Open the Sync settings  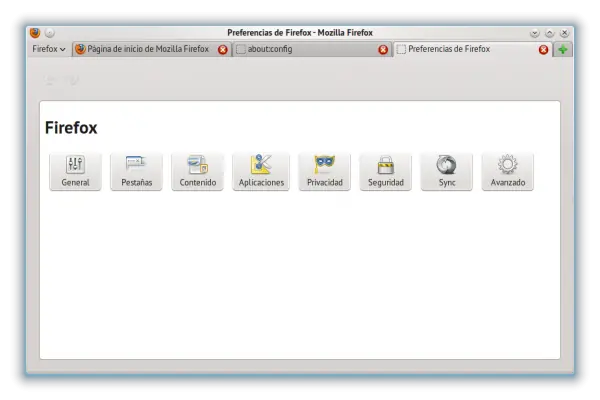click(x=446, y=171)
